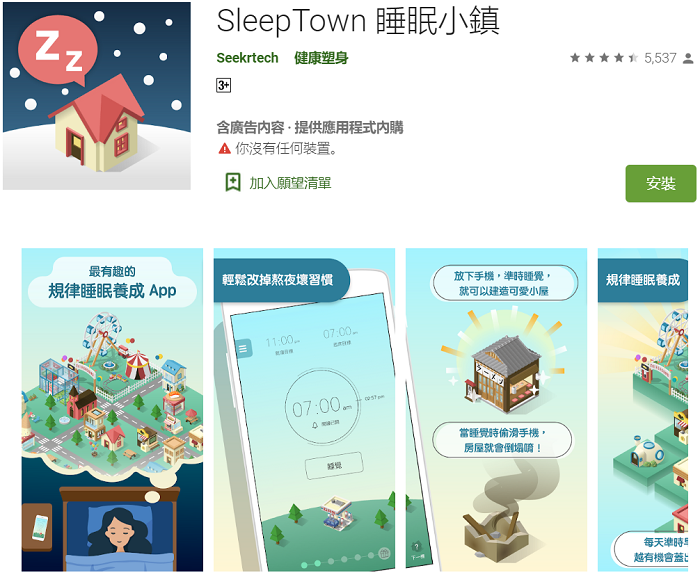Open fourth partially visible 規律睡眠養成 screenshot
The width and height of the screenshot is (700, 575).
643,410
